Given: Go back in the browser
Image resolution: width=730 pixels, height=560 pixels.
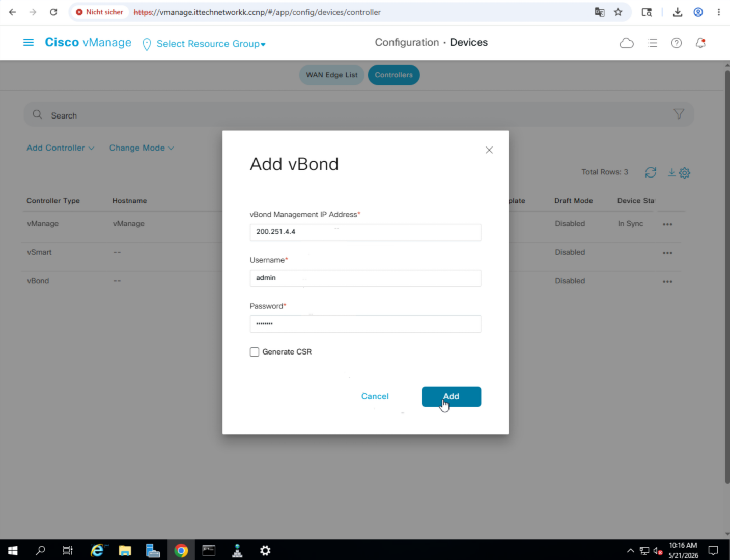Looking at the screenshot, I should (12, 12).
